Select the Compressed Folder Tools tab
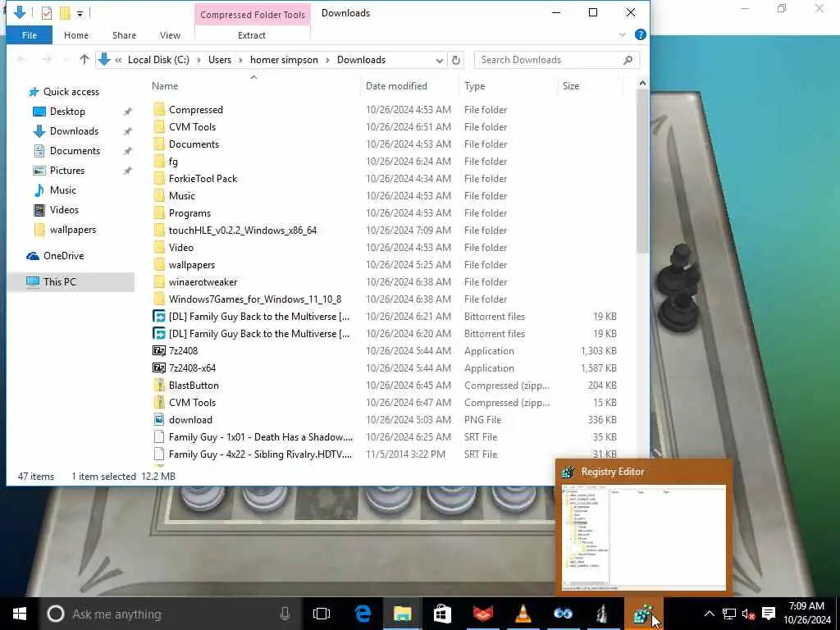This screenshot has height=630, width=840. click(x=253, y=15)
